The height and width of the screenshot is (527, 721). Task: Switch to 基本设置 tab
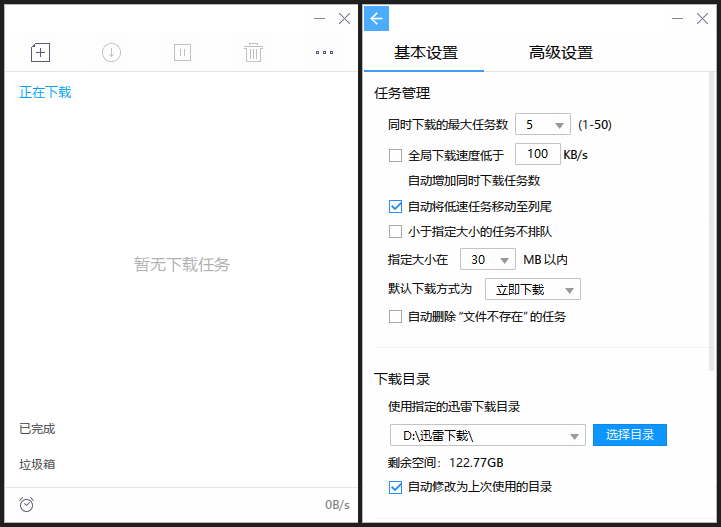[425, 53]
